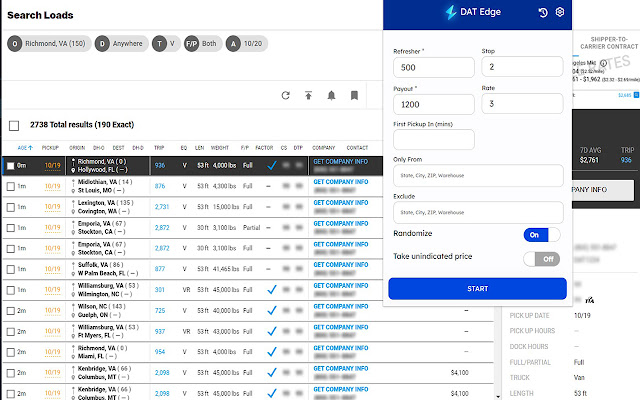The image size is (640, 400).
Task: Sort by PICKUP column header
Action: [50, 148]
